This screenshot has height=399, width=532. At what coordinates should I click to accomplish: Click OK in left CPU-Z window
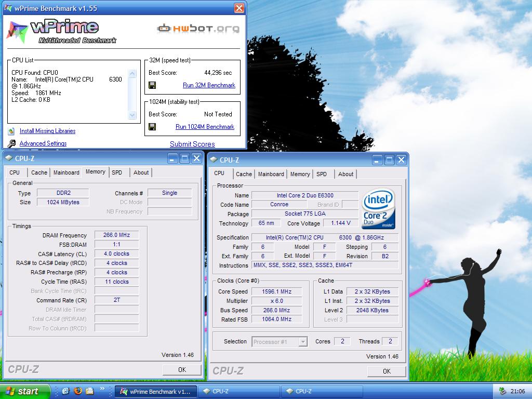182,370
